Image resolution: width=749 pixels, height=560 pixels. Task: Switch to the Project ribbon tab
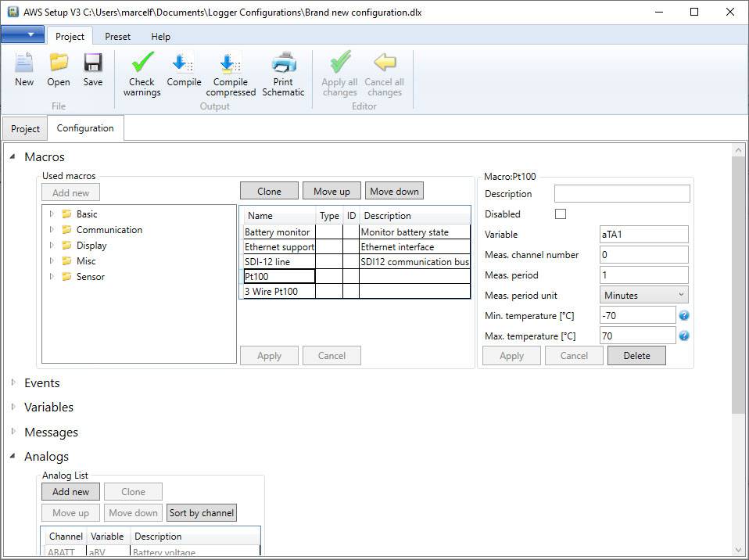(70, 36)
